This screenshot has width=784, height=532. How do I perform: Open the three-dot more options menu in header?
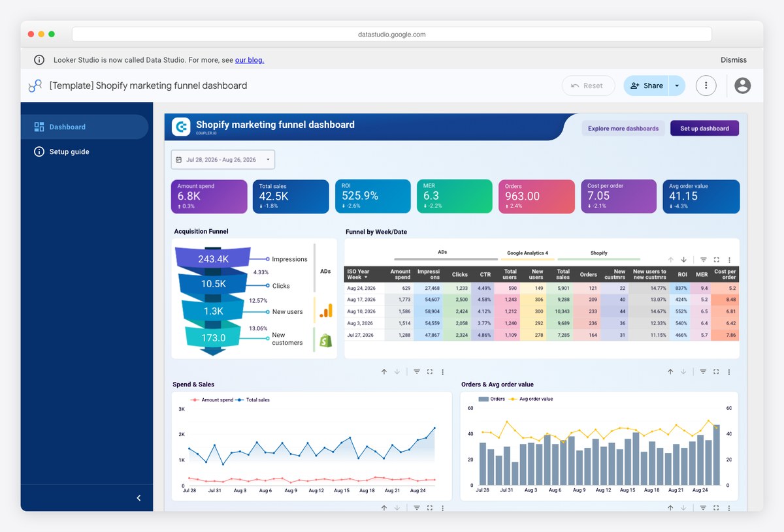coord(706,86)
